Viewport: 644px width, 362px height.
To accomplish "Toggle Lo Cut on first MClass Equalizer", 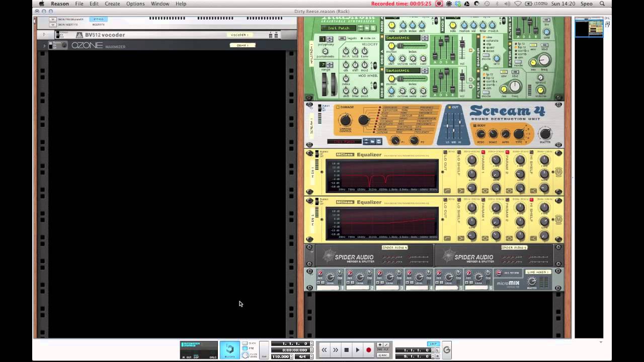I will pos(446,152).
